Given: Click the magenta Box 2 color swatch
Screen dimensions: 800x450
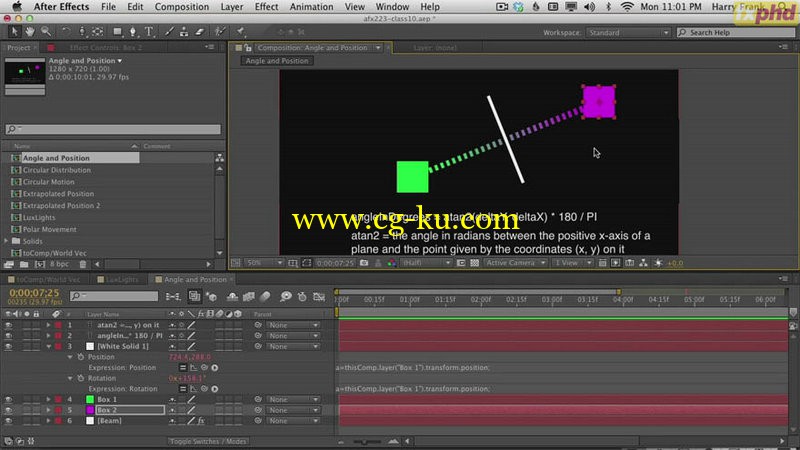Looking at the screenshot, I should click(90, 410).
